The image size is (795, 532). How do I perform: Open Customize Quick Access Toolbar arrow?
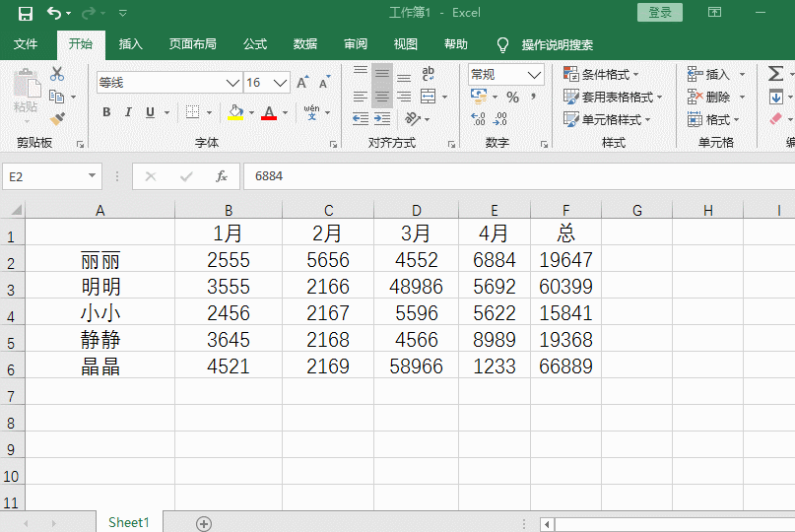(x=123, y=13)
